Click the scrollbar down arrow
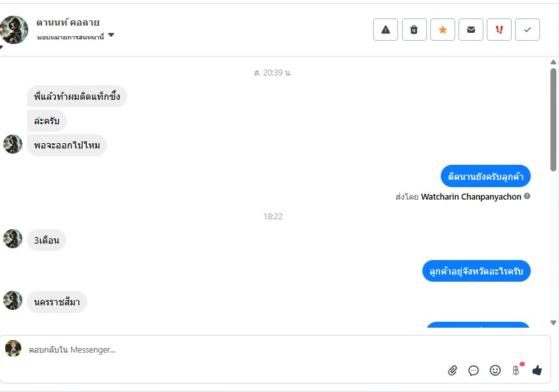 (x=553, y=322)
